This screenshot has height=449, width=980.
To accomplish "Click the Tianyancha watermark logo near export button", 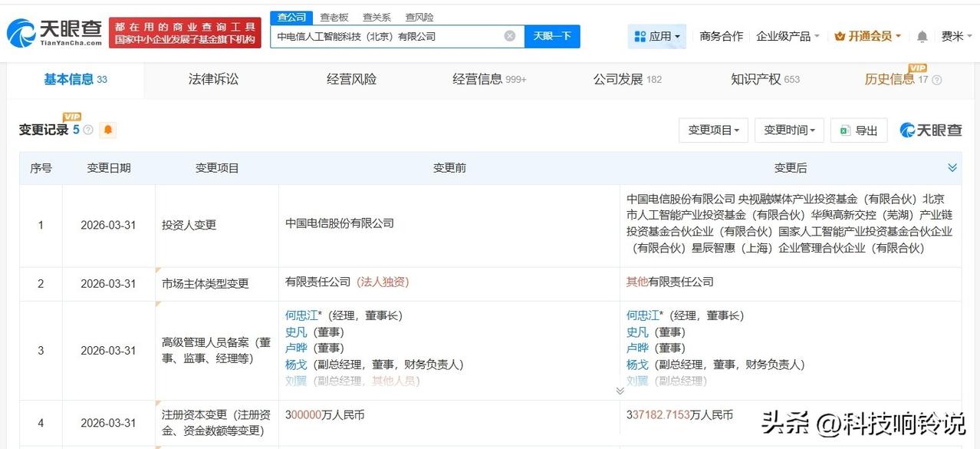I will [930, 130].
